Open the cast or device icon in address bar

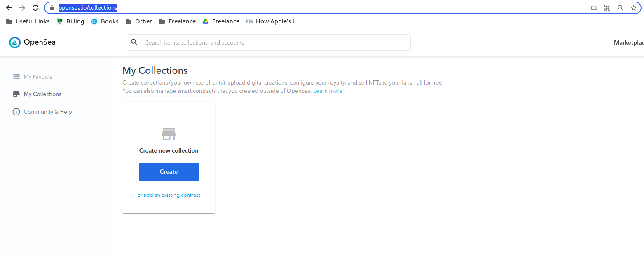(594, 8)
